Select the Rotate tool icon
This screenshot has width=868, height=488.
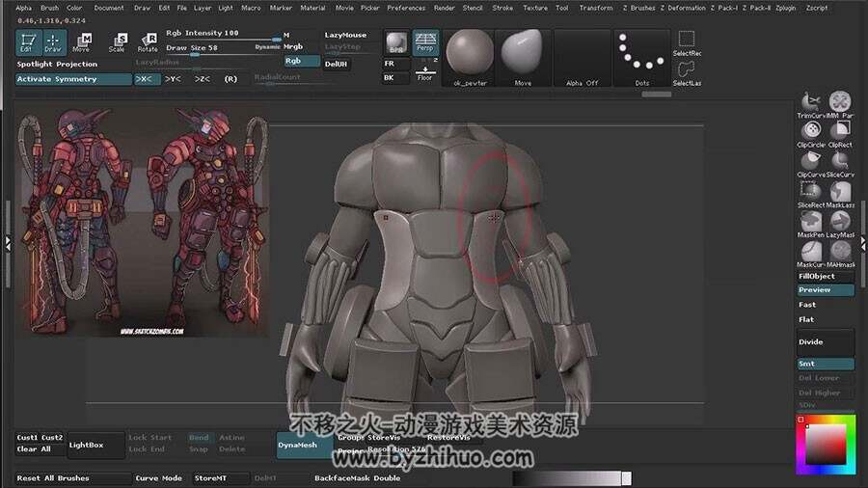coord(148,42)
